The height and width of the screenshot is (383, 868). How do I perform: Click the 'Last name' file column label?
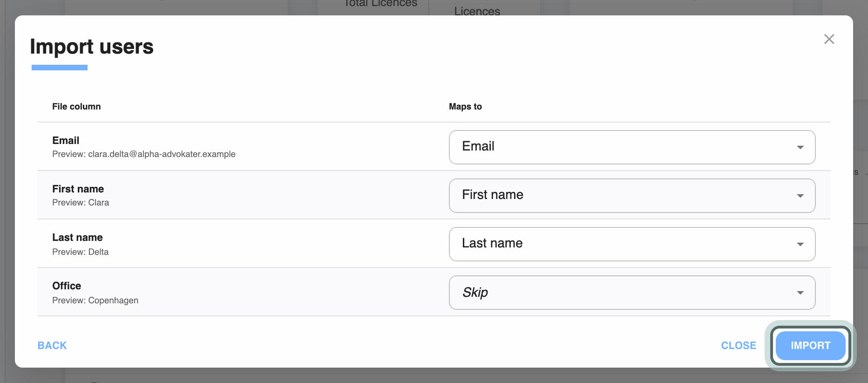[77, 237]
